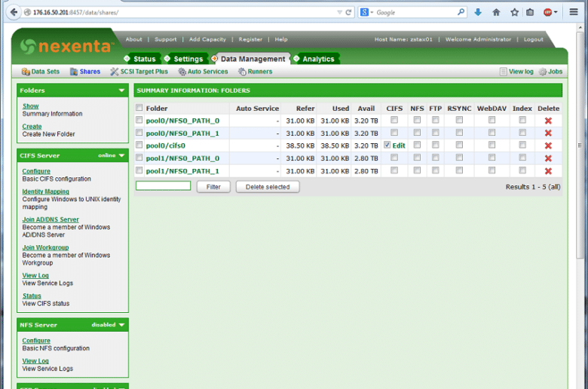Open the pool0/NFS0_PATH_0 folder link
Screen dimensions: 588x389
[x=182, y=121]
